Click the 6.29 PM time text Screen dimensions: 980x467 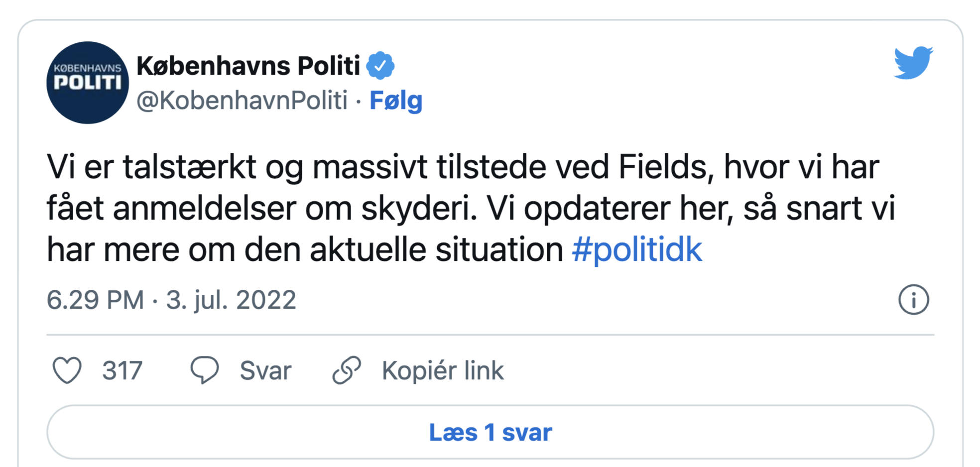click(x=95, y=300)
